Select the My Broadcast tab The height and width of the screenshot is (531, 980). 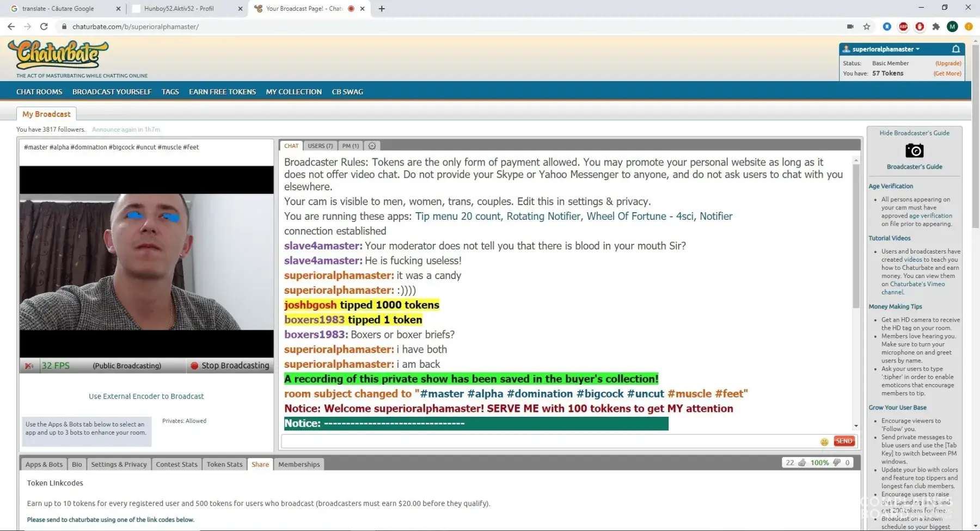point(46,114)
